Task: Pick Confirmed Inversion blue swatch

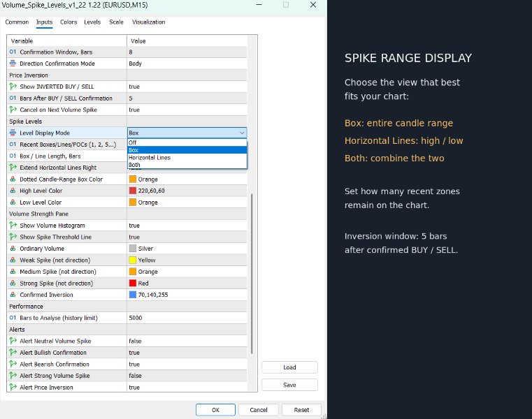Action: pyautogui.click(x=133, y=295)
